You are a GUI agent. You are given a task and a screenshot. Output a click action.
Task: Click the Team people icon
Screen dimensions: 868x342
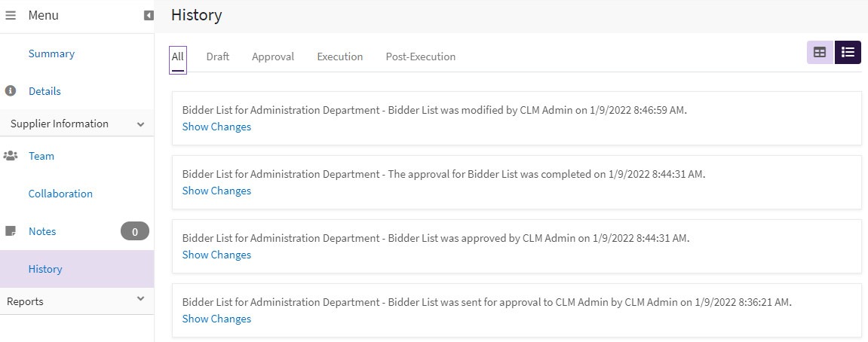pos(11,156)
